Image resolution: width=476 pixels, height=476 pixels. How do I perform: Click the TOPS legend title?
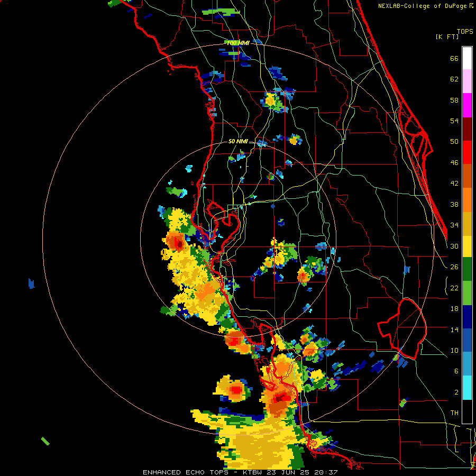(x=465, y=32)
